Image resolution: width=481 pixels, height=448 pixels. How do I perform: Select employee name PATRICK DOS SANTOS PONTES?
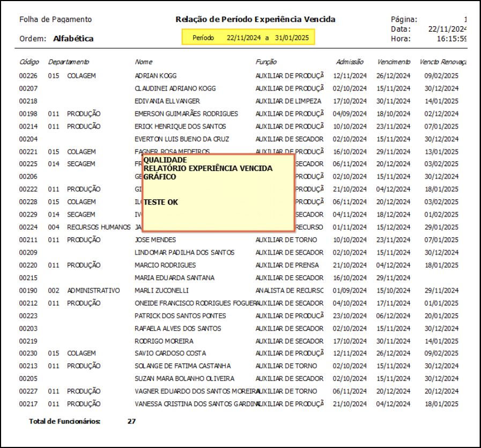[x=180, y=316]
